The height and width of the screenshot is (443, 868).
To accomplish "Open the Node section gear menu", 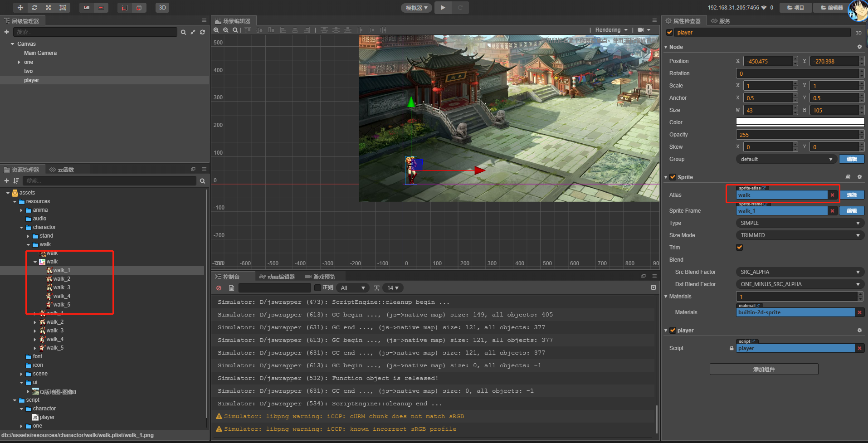I will (x=859, y=47).
